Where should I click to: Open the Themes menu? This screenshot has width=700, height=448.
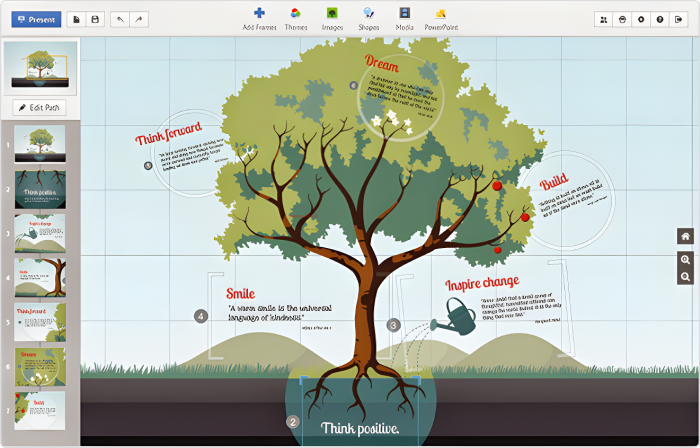tap(296, 19)
